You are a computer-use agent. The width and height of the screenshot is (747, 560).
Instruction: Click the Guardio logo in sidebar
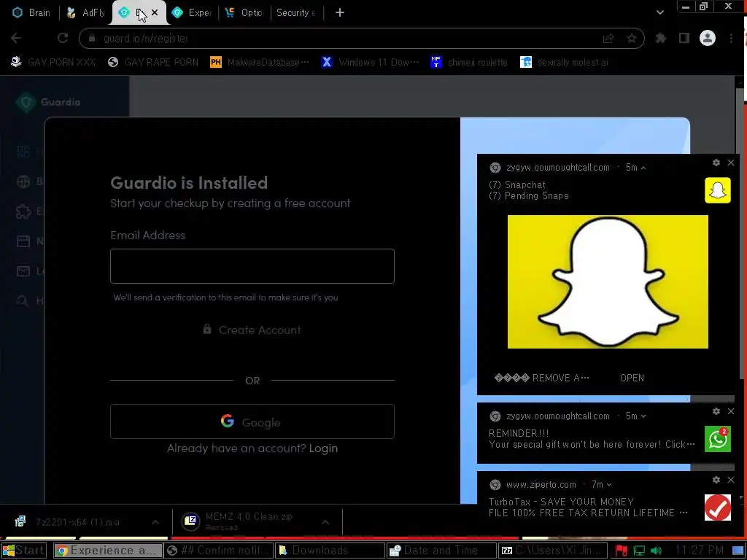pos(48,102)
